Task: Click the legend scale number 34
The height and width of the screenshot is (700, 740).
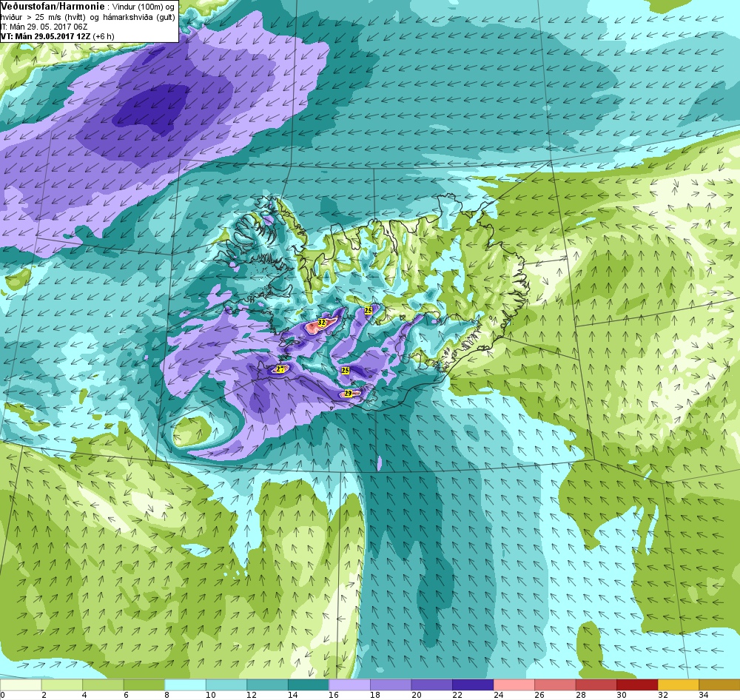Action: tap(703, 695)
